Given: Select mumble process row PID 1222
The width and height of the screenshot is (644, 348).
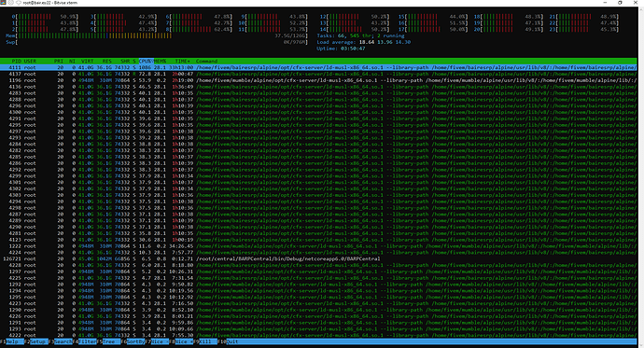Looking at the screenshot, I should click(318, 246).
